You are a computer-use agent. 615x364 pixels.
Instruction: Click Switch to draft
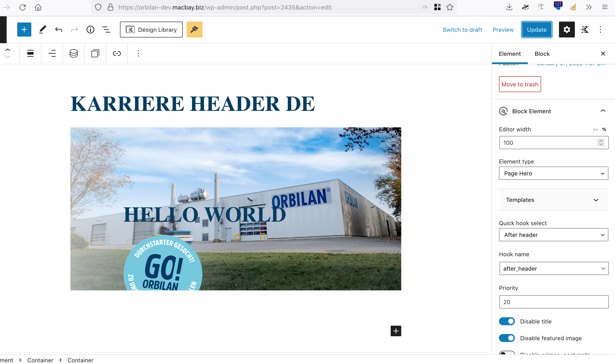point(462,30)
